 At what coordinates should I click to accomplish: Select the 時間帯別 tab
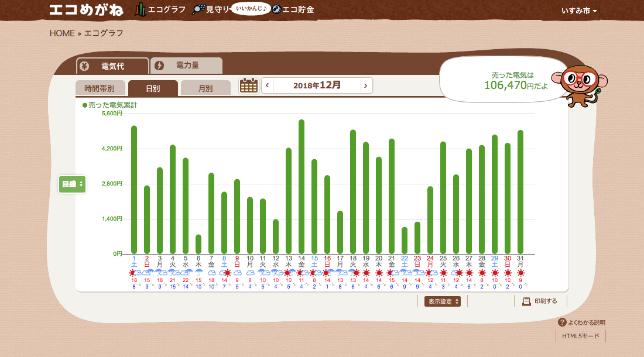100,88
